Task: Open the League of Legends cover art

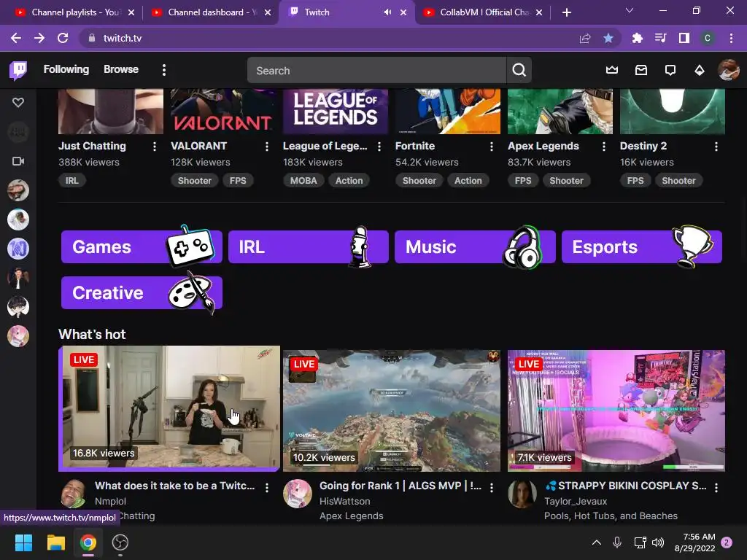Action: [336, 112]
